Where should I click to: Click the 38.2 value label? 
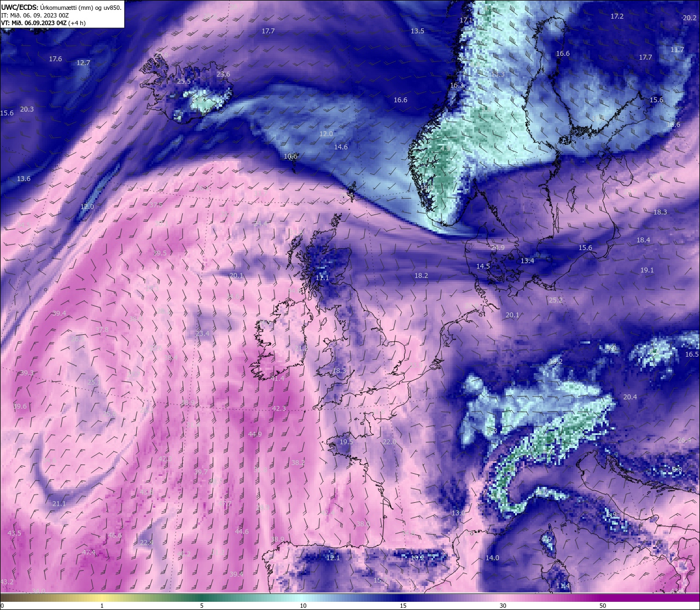(x=298, y=463)
